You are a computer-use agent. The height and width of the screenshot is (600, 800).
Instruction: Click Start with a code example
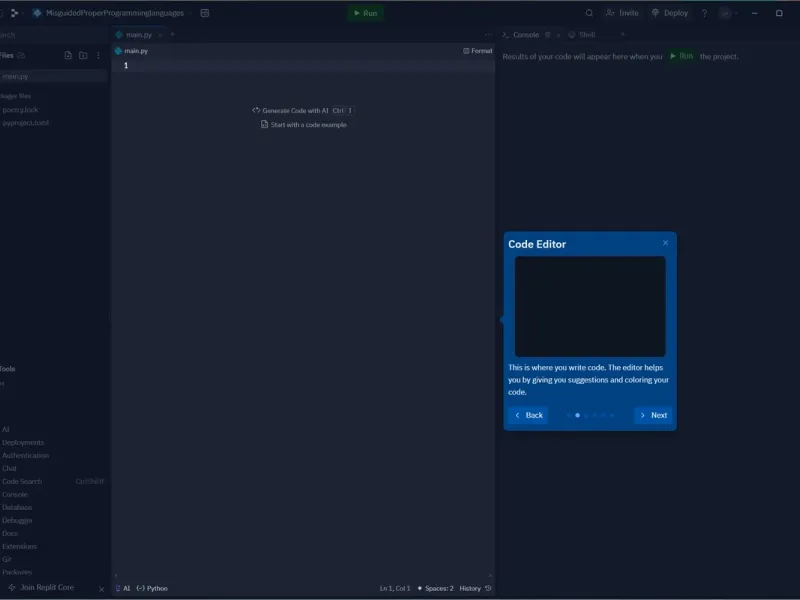304,124
